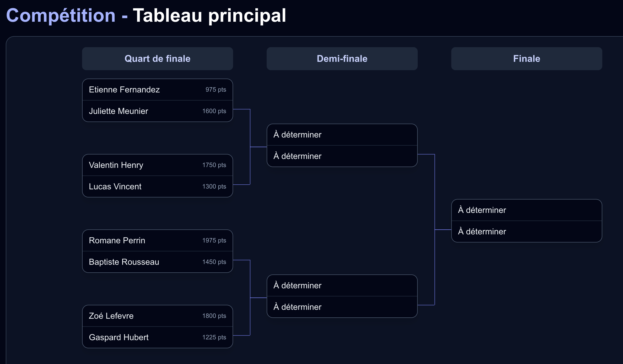Select the Demi-finale round header
The image size is (623, 364).
point(342,59)
